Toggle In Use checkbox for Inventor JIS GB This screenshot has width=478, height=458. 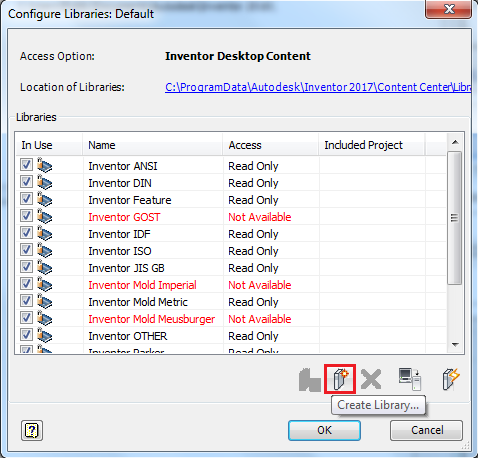[x=26, y=266]
